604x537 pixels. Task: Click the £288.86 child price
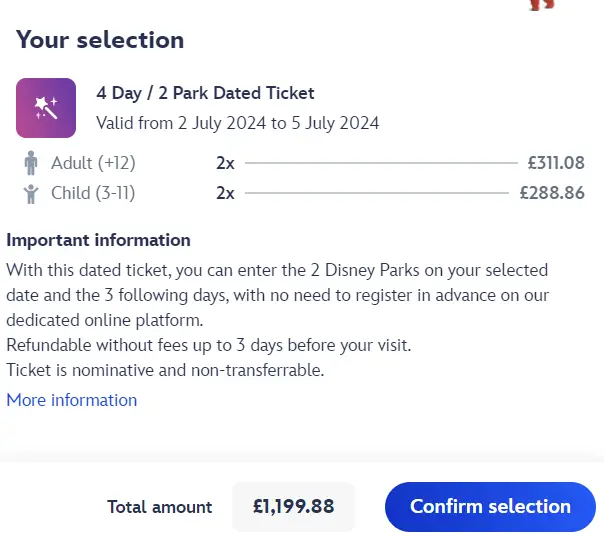[x=552, y=193]
